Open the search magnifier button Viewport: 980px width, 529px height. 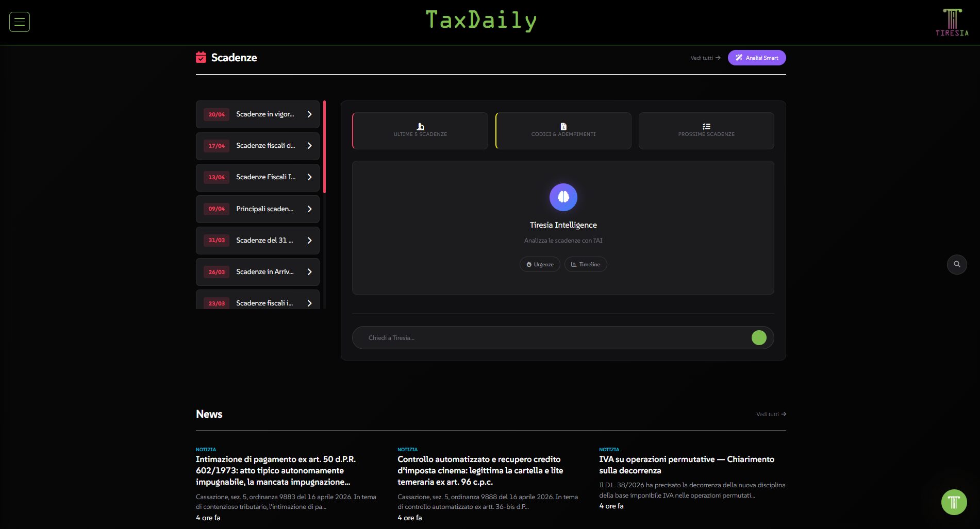coord(957,264)
